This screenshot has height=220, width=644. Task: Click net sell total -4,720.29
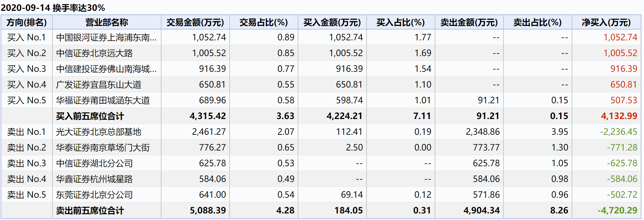click(x=617, y=210)
